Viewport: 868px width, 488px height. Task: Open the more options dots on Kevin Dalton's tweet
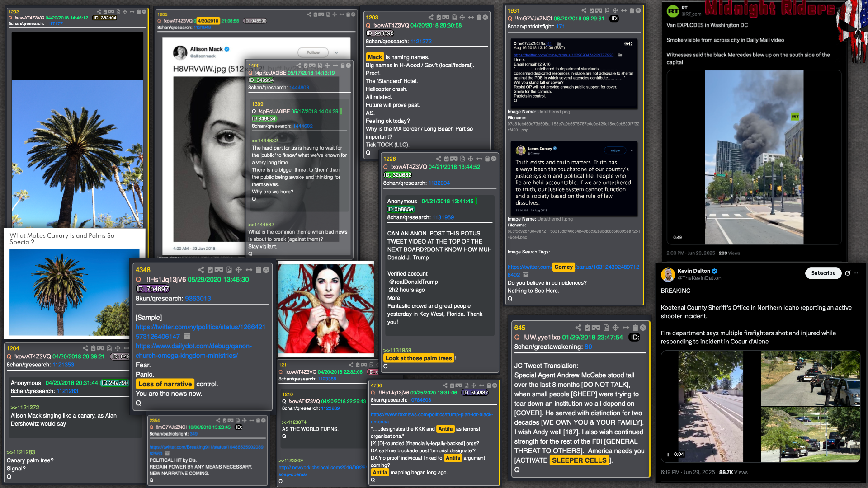tap(857, 273)
